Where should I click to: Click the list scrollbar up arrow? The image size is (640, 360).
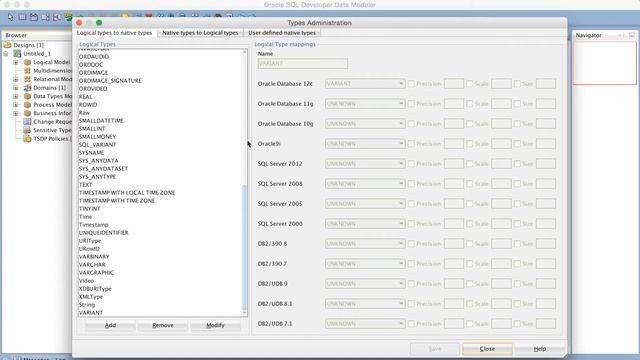pos(244,52)
